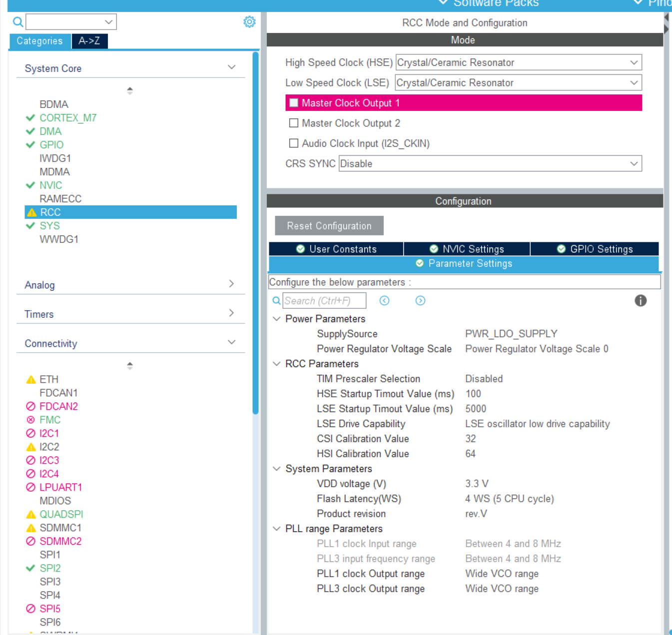This screenshot has height=635, width=672.
Task: Enable Master Clock Output 2
Action: click(294, 123)
